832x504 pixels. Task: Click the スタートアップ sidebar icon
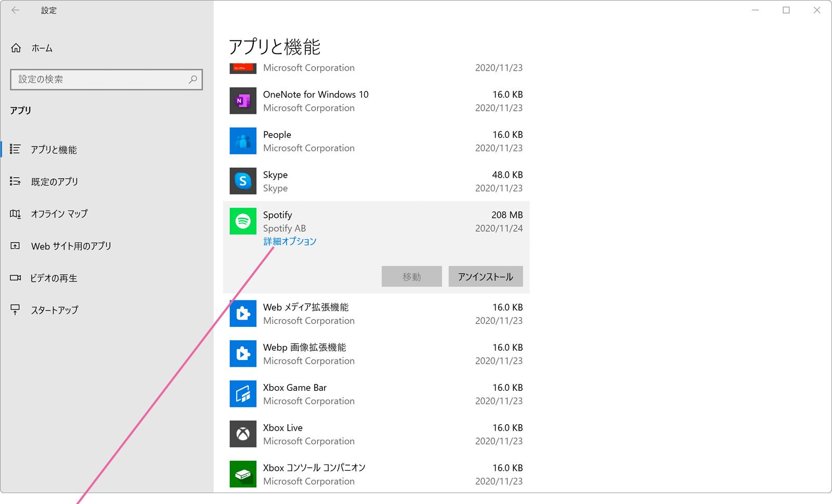click(15, 310)
